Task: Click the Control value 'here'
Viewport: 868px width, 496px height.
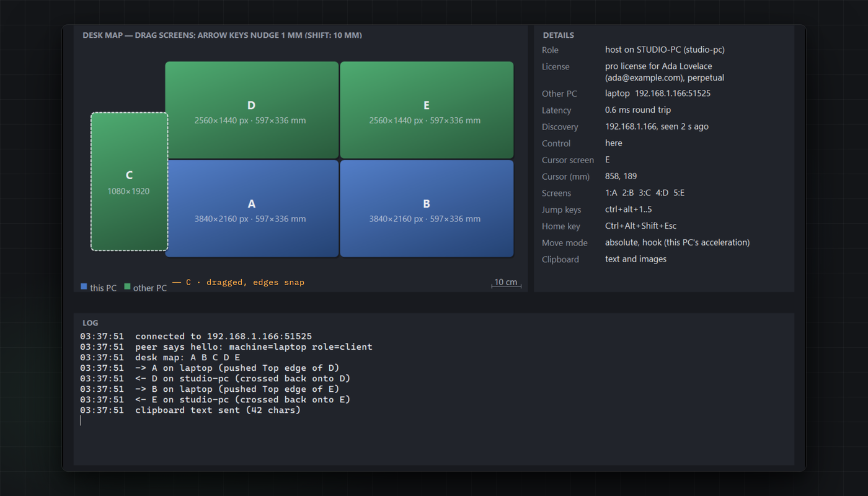Action: coord(614,143)
